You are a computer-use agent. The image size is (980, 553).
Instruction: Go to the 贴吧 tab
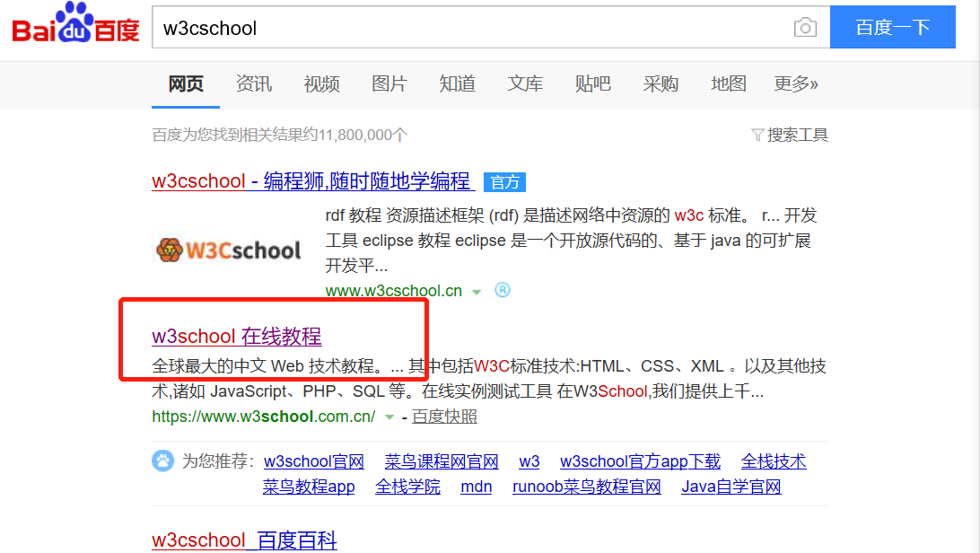[593, 83]
